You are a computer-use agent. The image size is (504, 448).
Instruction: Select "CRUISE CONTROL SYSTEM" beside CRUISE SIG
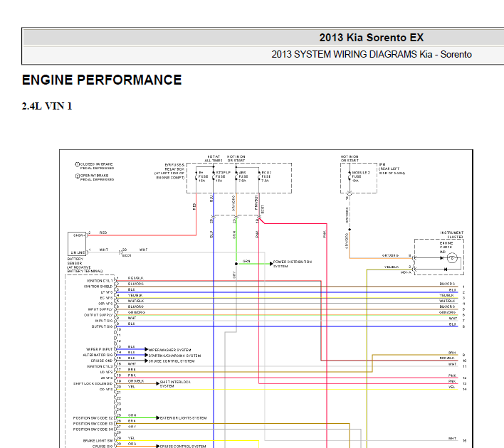(183, 446)
